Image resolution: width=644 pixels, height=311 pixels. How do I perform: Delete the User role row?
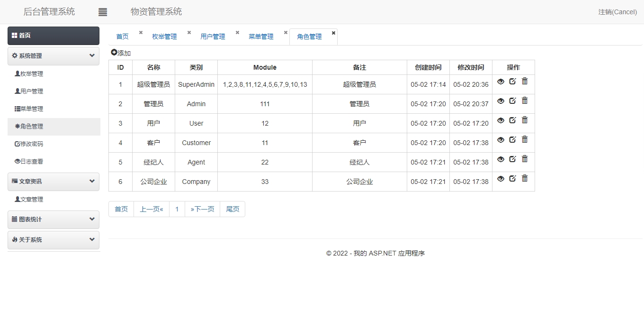pyautogui.click(x=525, y=120)
